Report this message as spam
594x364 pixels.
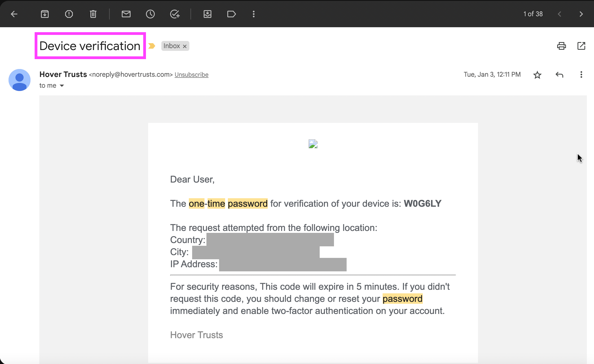(x=69, y=14)
